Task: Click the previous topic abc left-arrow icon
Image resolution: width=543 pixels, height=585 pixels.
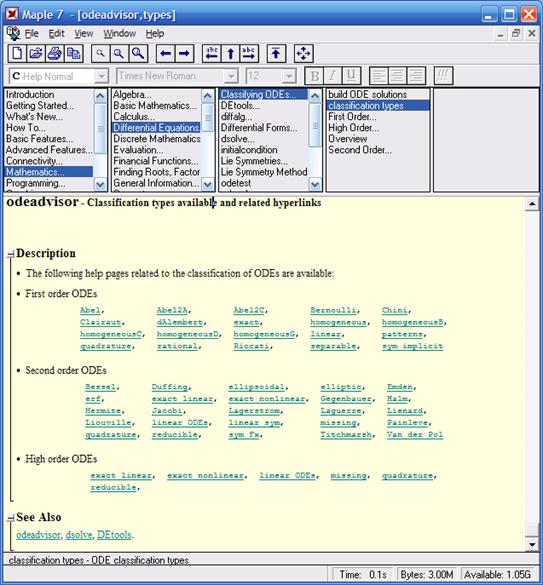Action: tap(212, 53)
